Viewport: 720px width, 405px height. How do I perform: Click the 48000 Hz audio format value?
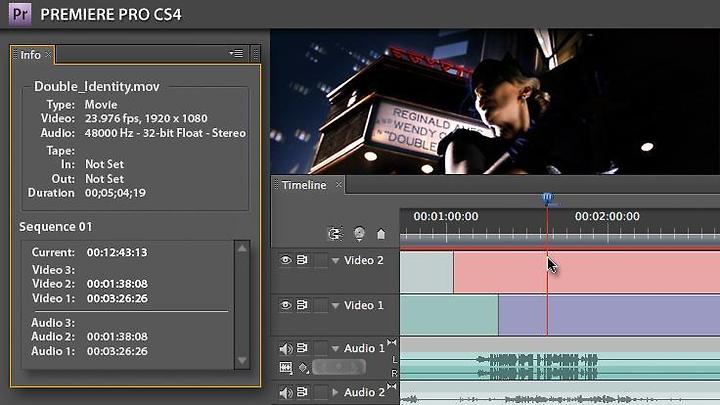(x=165, y=133)
